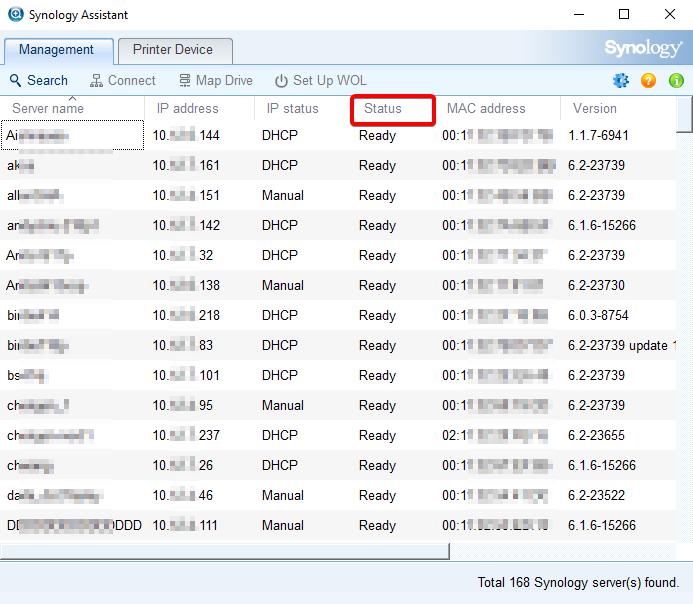This screenshot has height=604, width=693.
Task: Close the Synology Assistant window
Action: pyautogui.click(x=670, y=15)
